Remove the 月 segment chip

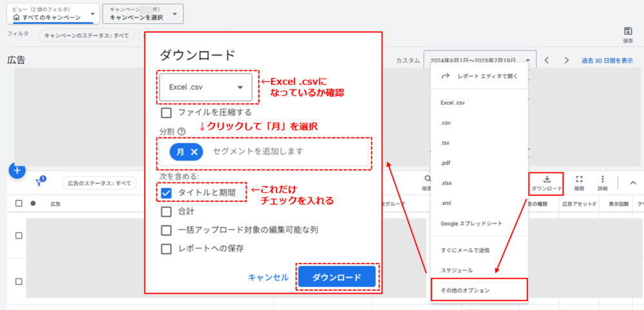pos(195,151)
